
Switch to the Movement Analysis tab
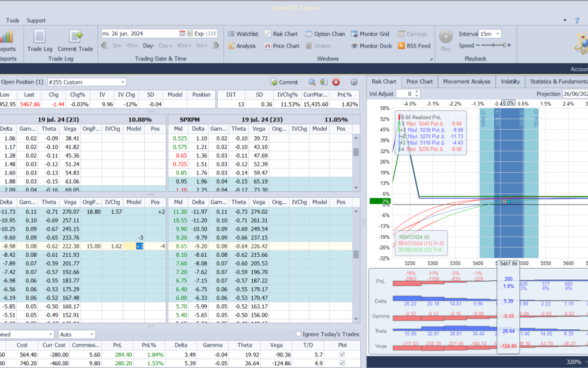(467, 82)
